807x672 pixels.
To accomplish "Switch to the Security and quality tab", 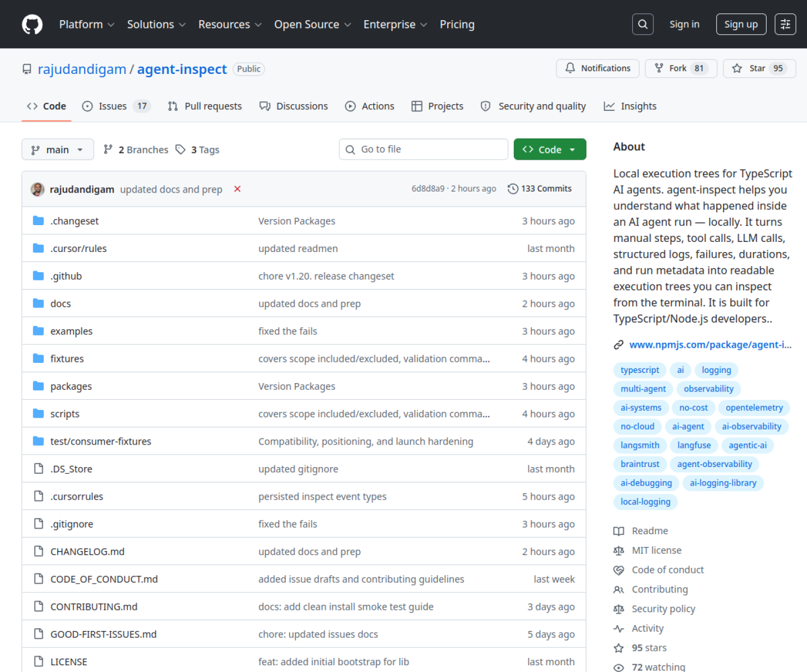I will coord(534,106).
